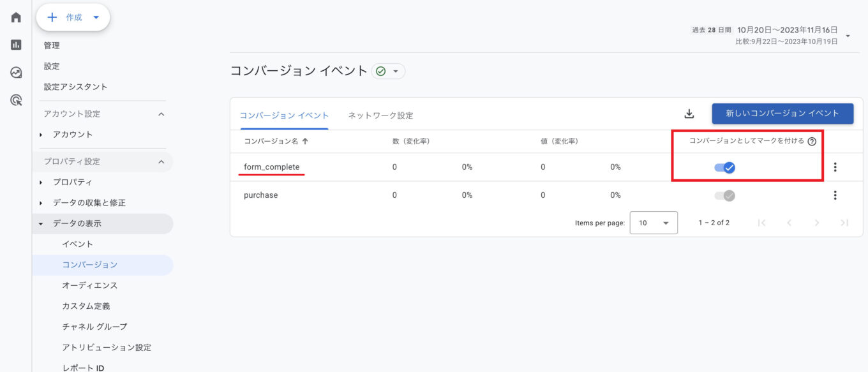Toggle conversion mark for form_complete
Image resolution: width=868 pixels, height=372 pixels.
pyautogui.click(x=724, y=168)
